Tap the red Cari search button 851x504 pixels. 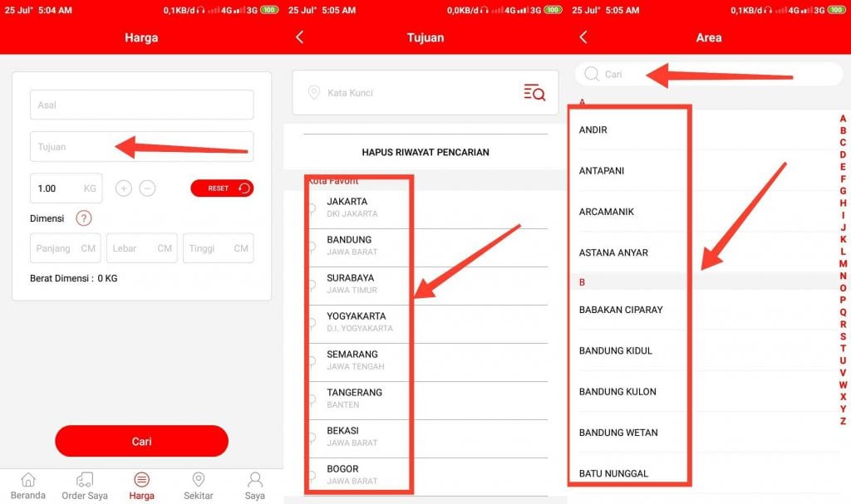click(x=141, y=441)
